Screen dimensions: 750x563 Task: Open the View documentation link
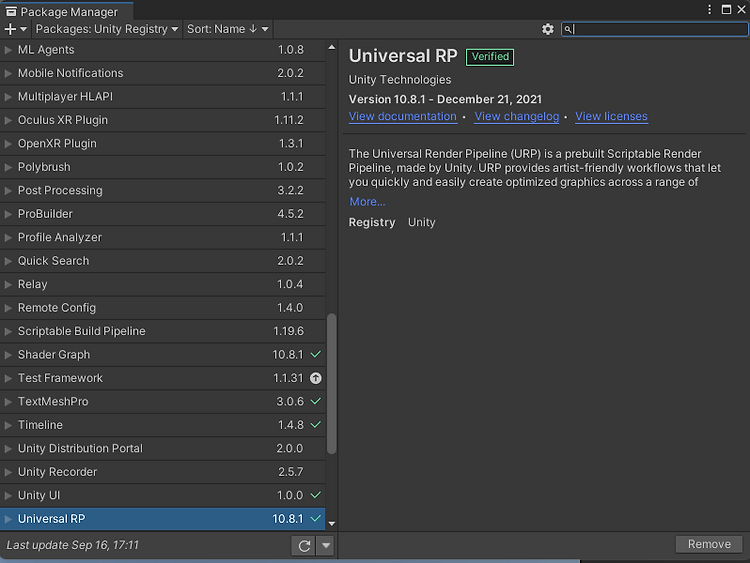403,116
